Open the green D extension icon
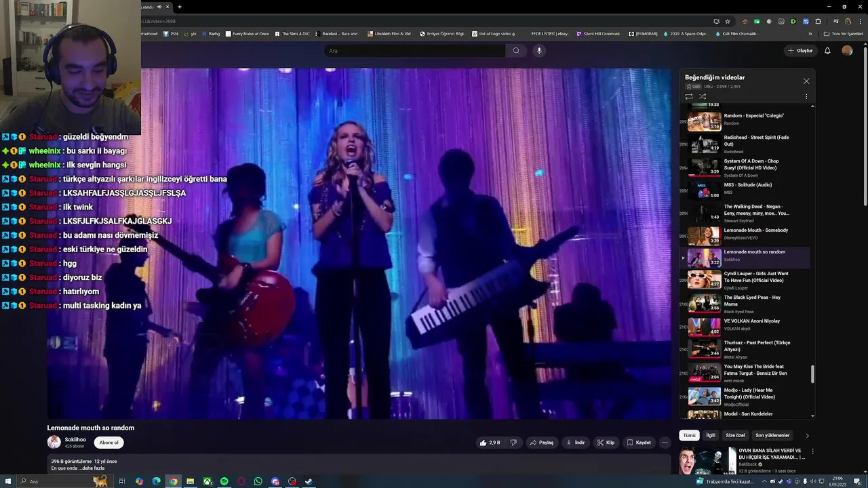Screen dimensions: 868x488 [793, 21]
